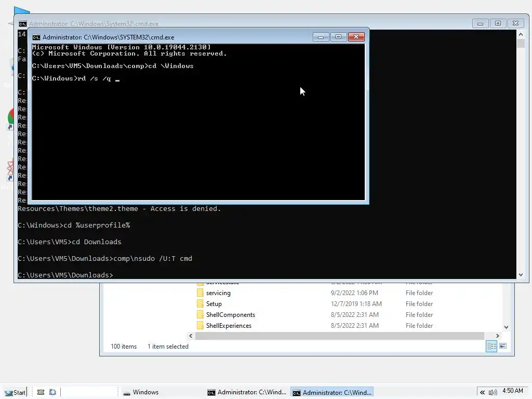Click Explorer horizontal scrollbar left arrow
The image size is (532, 399).
191,336
